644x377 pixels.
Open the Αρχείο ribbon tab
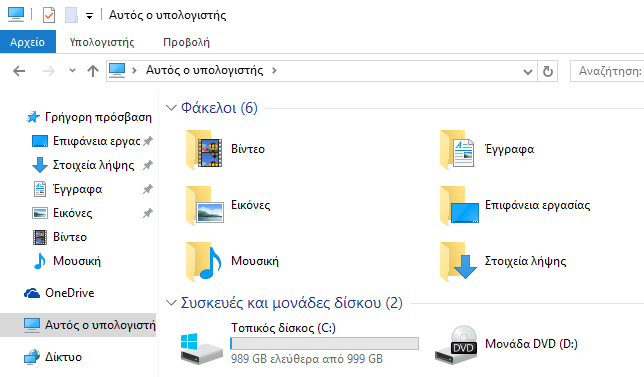coord(28,42)
